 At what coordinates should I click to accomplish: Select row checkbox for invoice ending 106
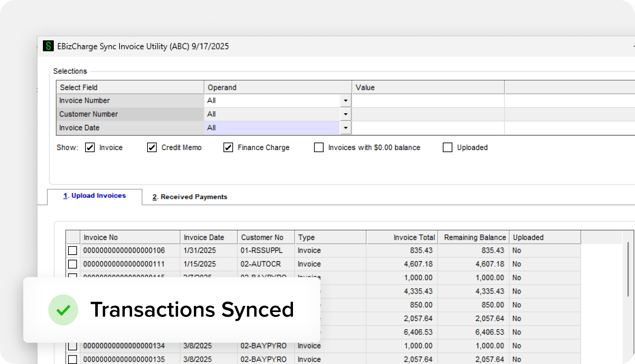coord(73,250)
